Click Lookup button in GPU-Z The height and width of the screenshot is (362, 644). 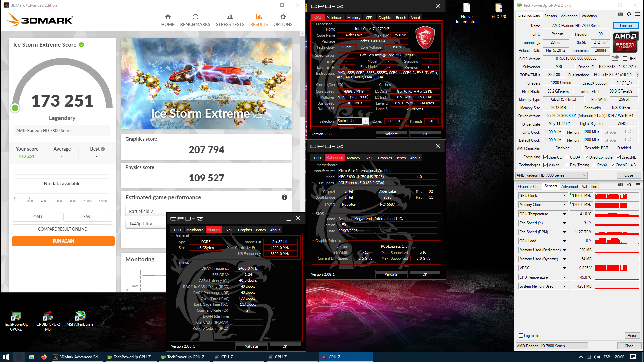(626, 26)
